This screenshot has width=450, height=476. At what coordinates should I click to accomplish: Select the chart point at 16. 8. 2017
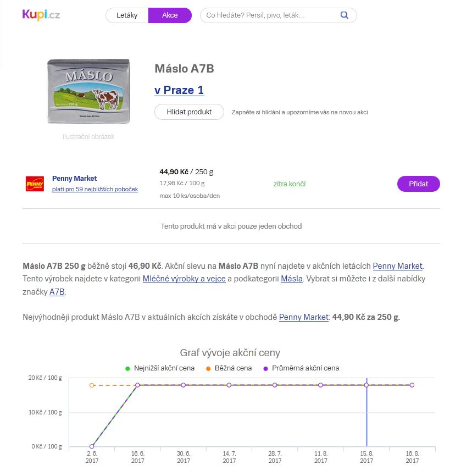[412, 385]
